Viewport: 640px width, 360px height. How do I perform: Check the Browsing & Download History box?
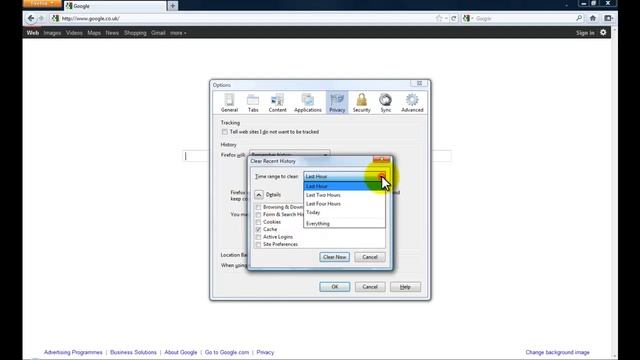(x=258, y=207)
